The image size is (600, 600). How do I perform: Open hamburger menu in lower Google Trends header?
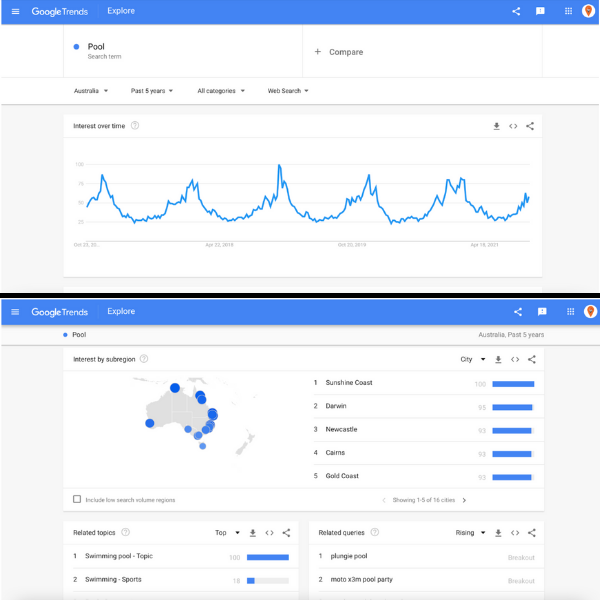coord(15,312)
